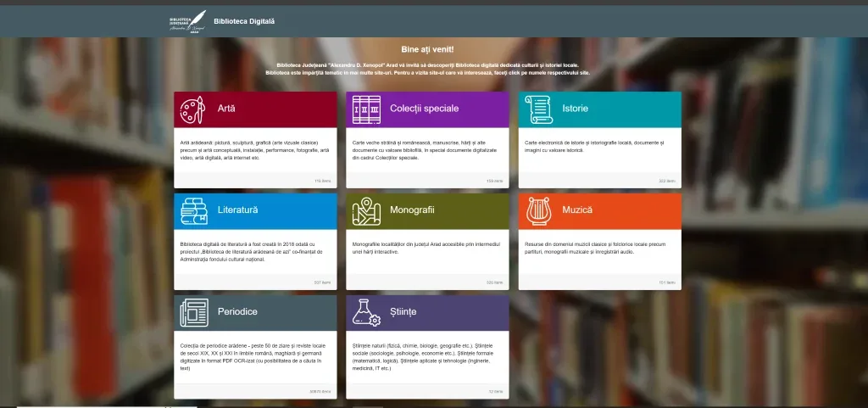Click the Monografii map pin icon
Screen dimensions: 868x408
coord(366,211)
